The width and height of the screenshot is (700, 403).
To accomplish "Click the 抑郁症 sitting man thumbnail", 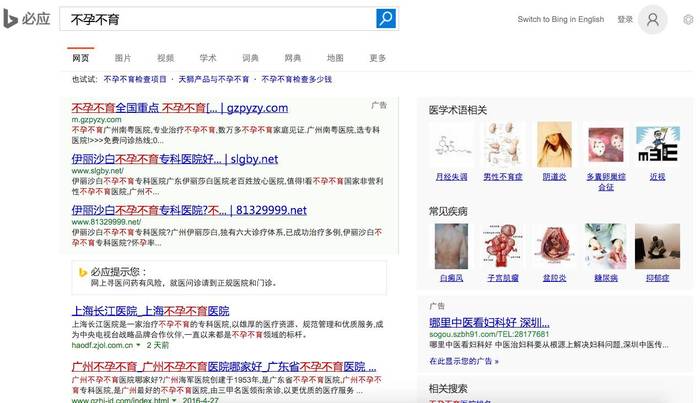I will tap(658, 246).
